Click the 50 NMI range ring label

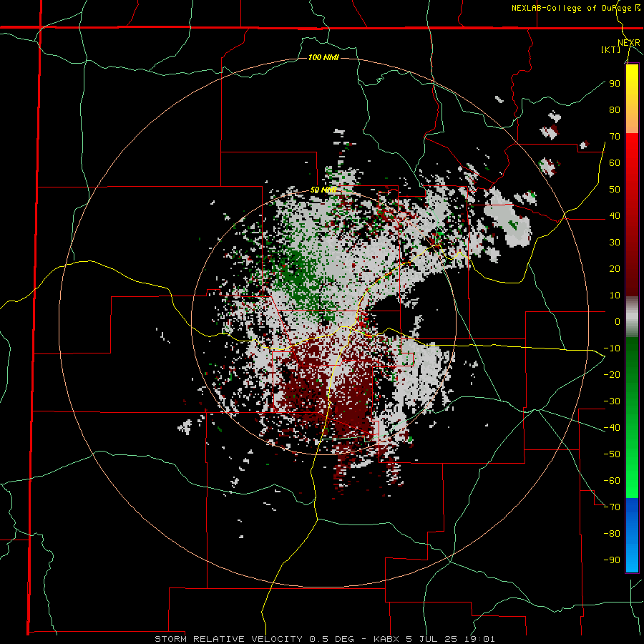coord(323,190)
